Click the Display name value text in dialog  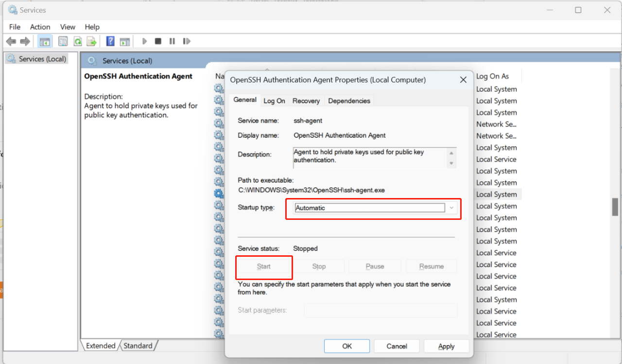pos(340,135)
